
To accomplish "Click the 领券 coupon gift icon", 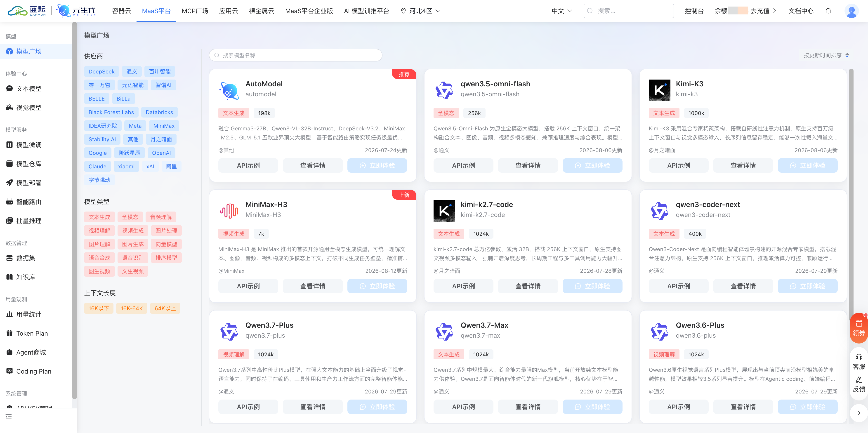I will point(859,323).
